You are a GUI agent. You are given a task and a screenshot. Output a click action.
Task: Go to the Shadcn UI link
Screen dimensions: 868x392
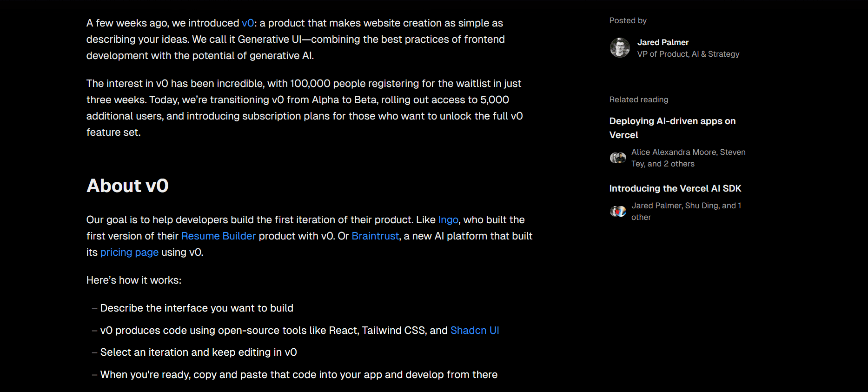474,331
